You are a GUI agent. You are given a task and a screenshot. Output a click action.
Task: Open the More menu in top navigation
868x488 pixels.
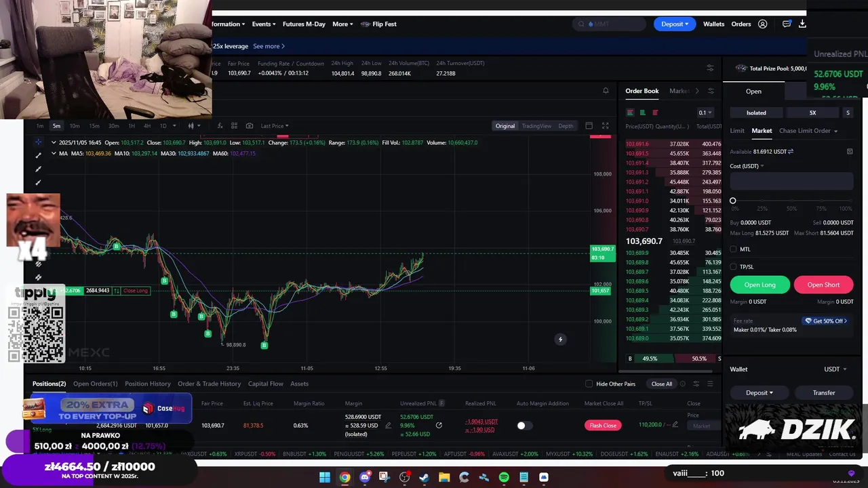click(x=343, y=24)
